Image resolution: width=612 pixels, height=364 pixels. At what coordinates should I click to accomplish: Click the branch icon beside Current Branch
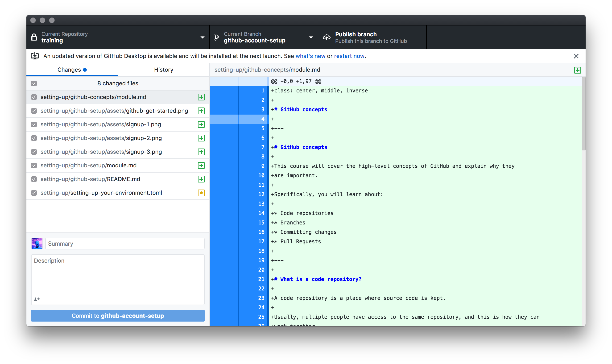tap(217, 37)
